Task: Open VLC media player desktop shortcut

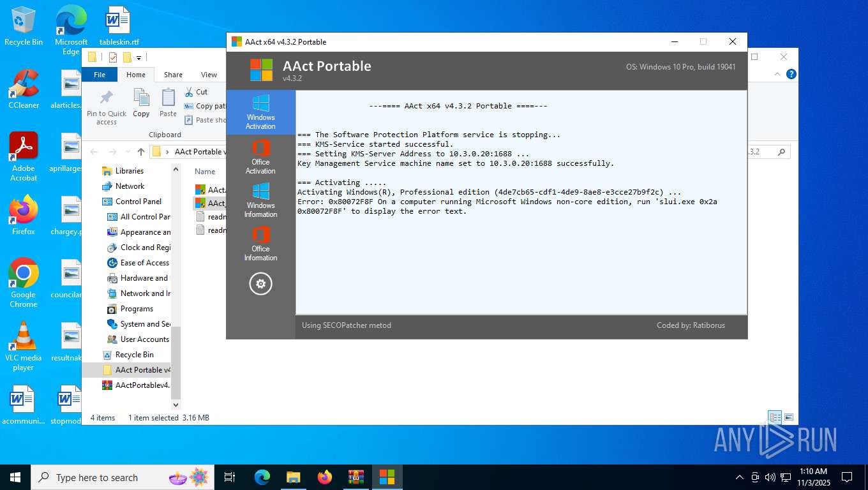Action: point(24,346)
